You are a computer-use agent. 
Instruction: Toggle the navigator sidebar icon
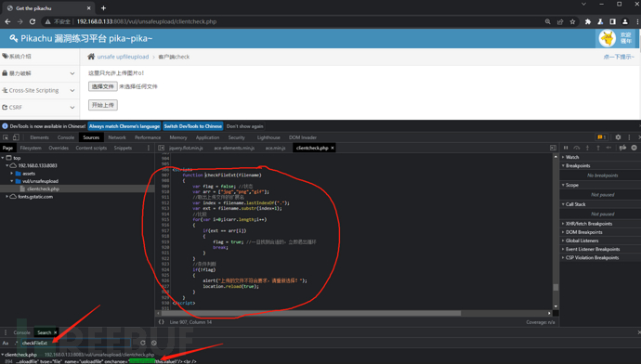pos(161,148)
